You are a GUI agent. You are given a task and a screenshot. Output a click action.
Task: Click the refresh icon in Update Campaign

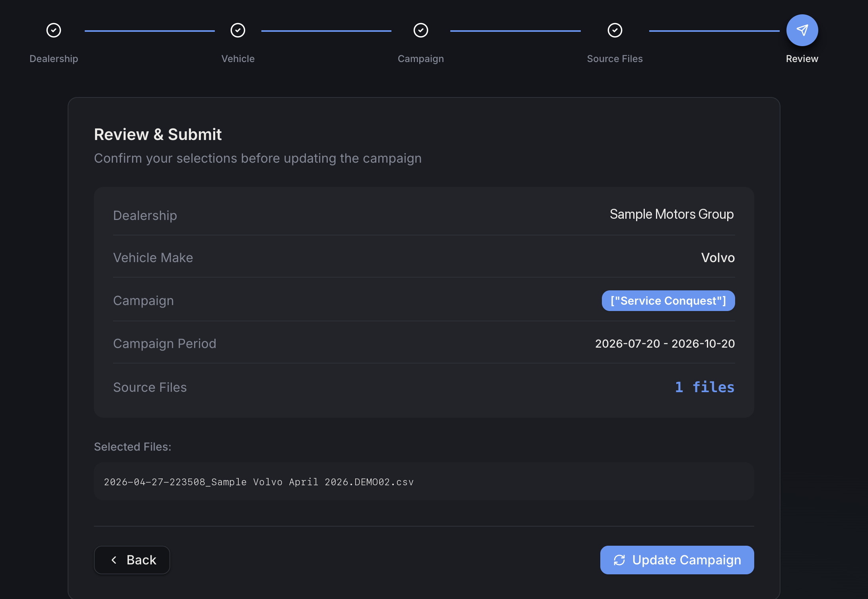pos(619,560)
